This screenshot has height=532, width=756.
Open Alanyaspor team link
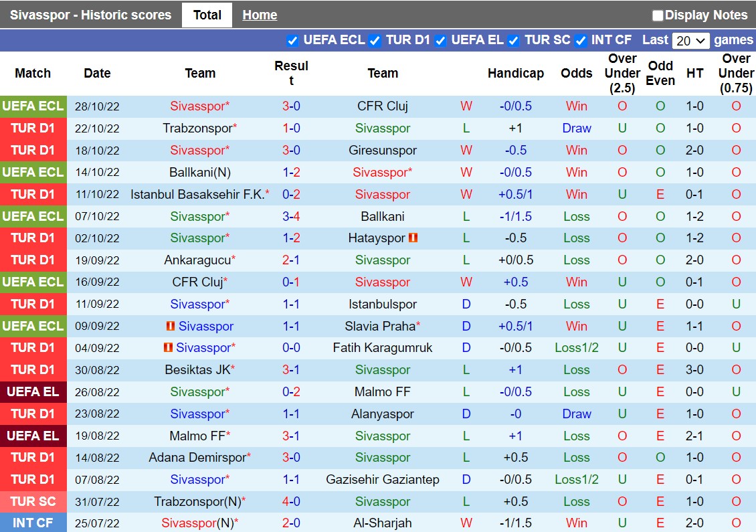pos(382,414)
